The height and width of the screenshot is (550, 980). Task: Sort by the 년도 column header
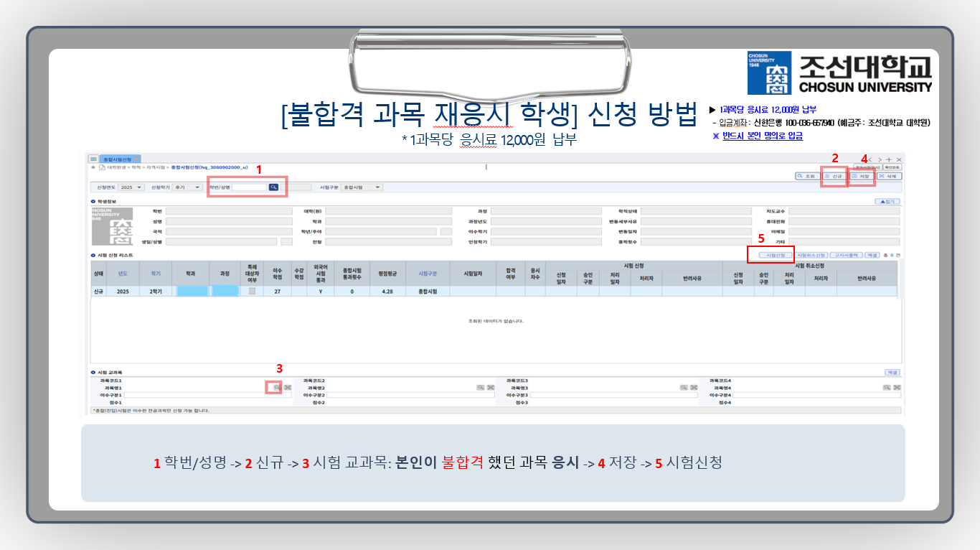pos(123,273)
